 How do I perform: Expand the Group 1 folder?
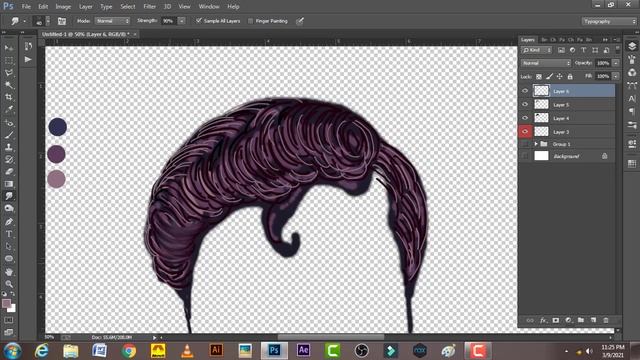[536, 144]
